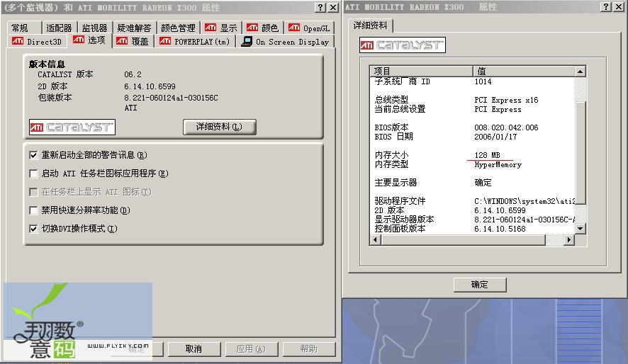
Task: Switch to the ATI 显示 tab
Action: coord(221,28)
